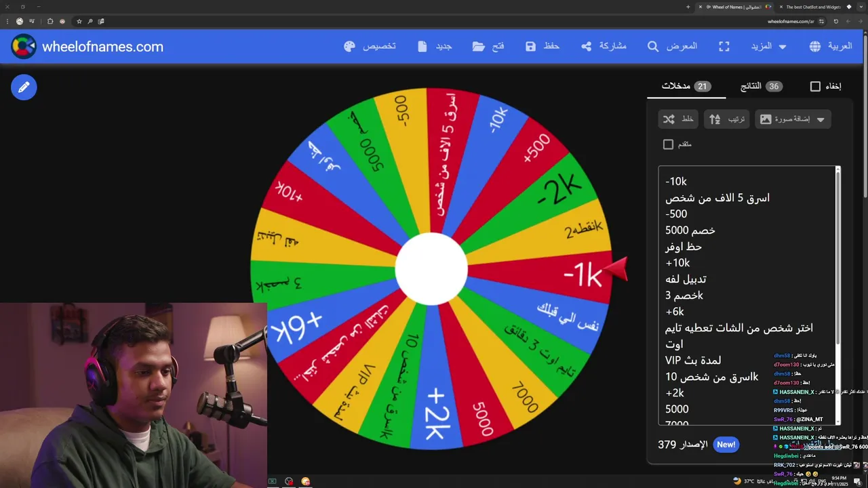The width and height of the screenshot is (868, 488).
Task: Click the الإصدار 379 version text
Action: (x=683, y=445)
